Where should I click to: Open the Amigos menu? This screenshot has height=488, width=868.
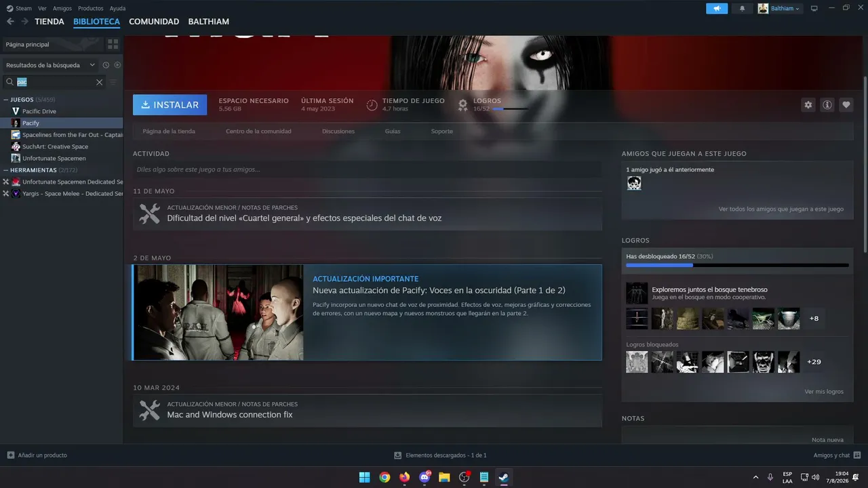[62, 8]
